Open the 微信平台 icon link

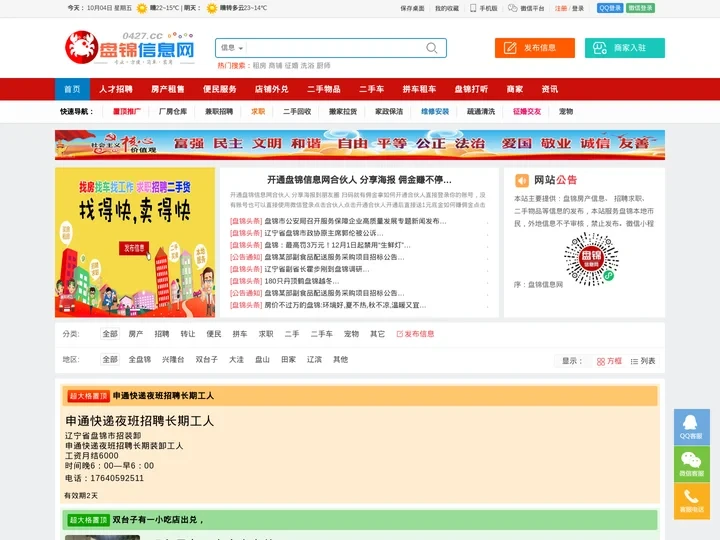(526, 8)
